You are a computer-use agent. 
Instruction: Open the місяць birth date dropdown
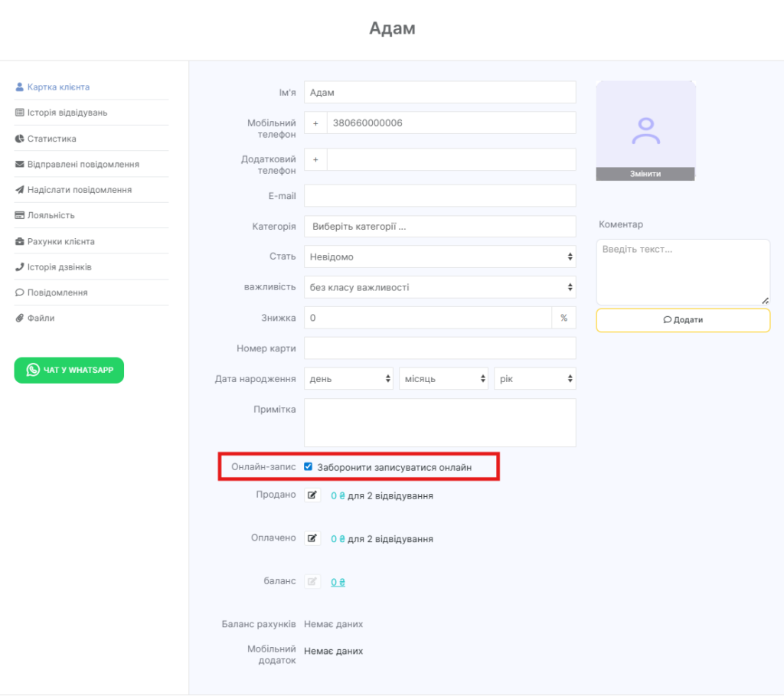[443, 379]
